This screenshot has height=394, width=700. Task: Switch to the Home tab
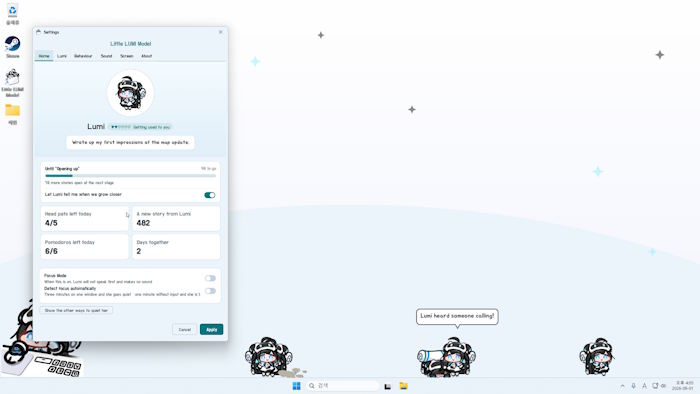(44, 56)
